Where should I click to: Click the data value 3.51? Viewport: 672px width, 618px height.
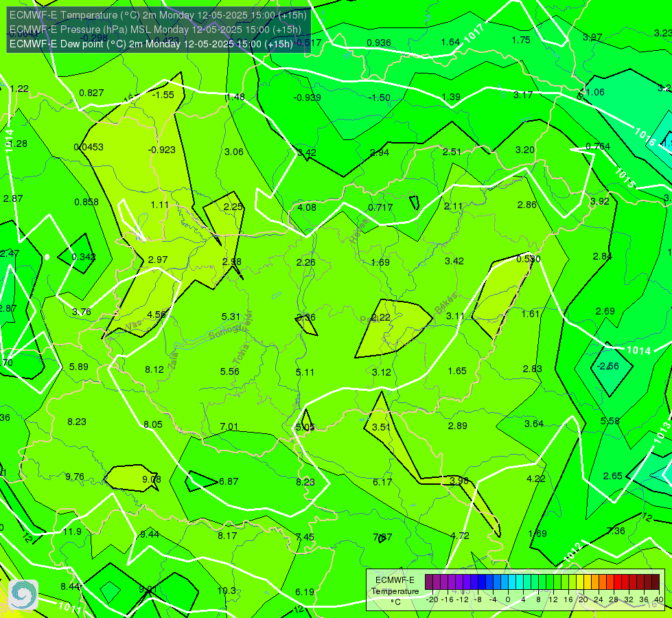tap(382, 427)
